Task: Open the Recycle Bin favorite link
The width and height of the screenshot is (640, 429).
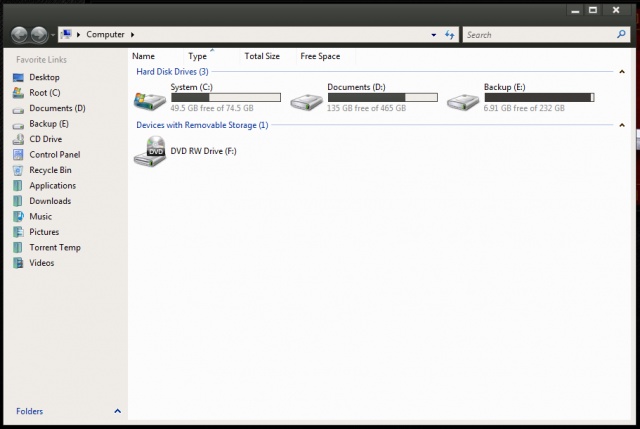Action: [x=50, y=170]
